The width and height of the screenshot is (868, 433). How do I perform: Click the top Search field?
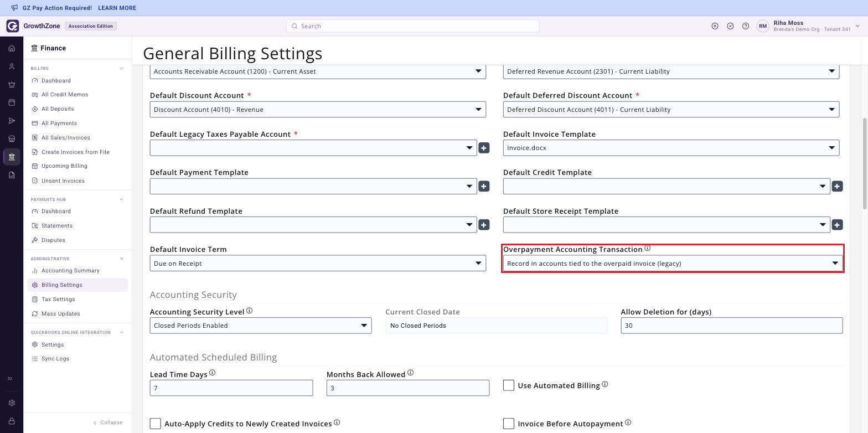(413, 26)
